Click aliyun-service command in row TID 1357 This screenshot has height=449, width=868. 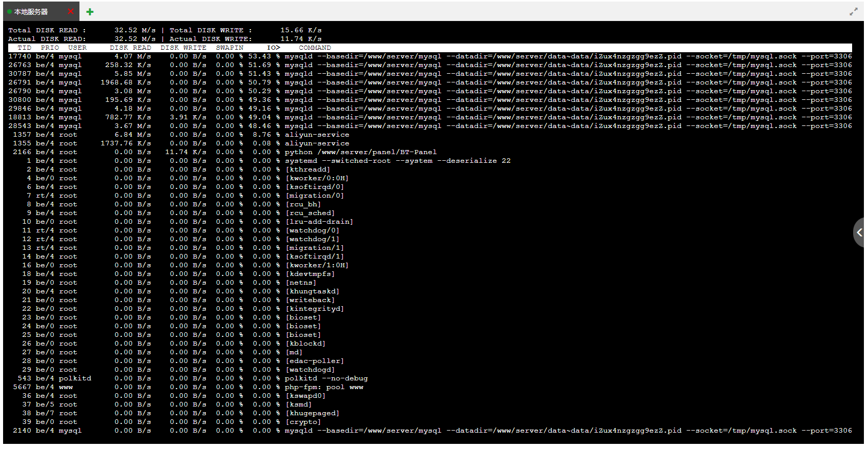[x=317, y=135]
